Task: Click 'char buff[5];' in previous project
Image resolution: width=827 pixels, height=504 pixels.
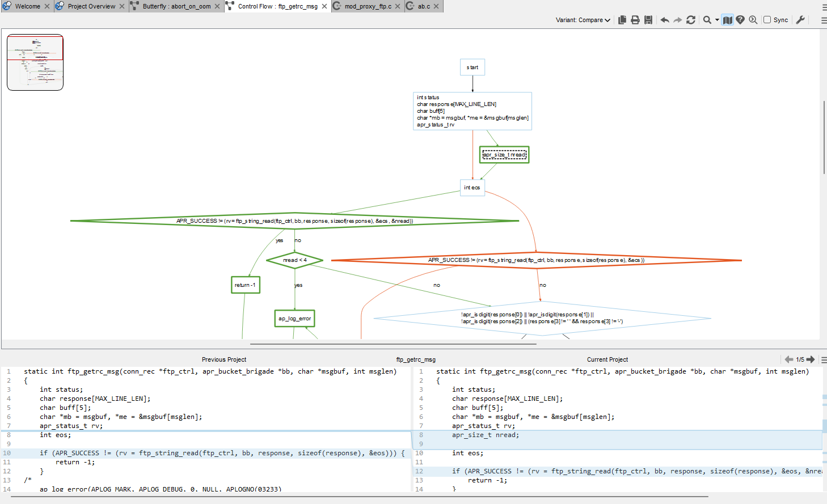Action: tap(65, 408)
